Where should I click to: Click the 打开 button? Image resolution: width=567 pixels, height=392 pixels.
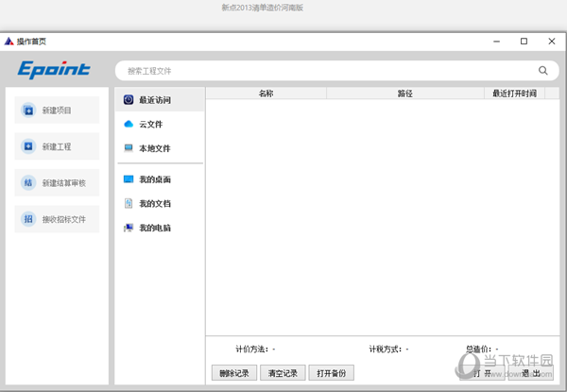pyautogui.click(x=482, y=373)
